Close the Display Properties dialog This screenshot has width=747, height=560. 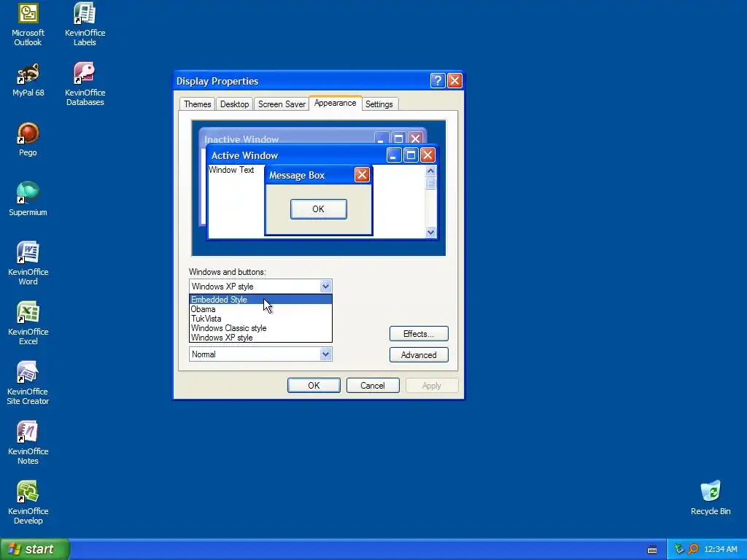(454, 80)
